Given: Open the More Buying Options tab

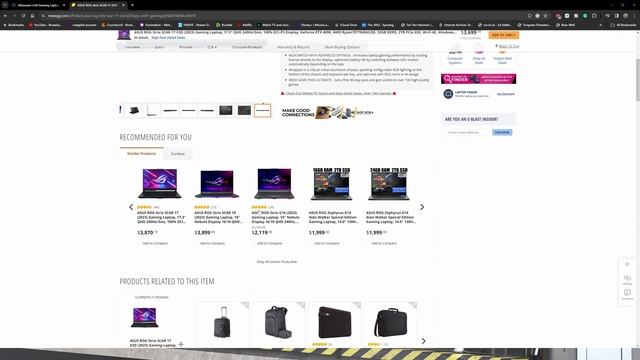Looking at the screenshot, I should point(342,47).
